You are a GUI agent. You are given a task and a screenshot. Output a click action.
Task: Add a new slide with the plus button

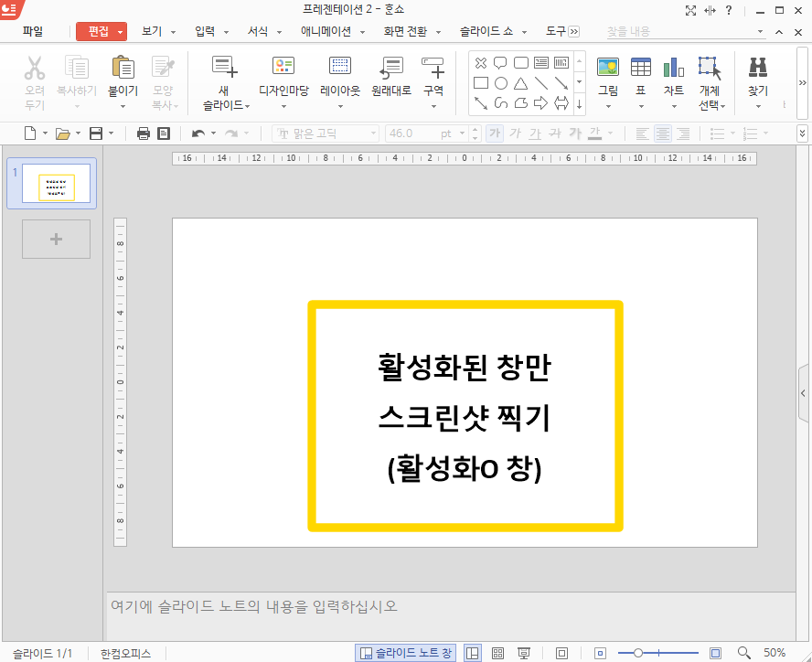tap(56, 239)
